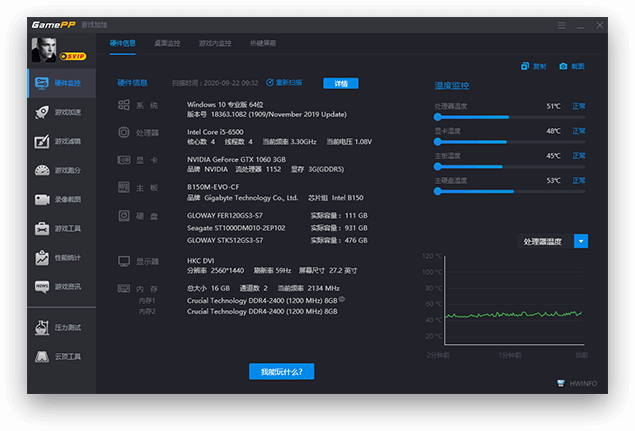This screenshot has width=635, height=431.
Task: Open 云顶工具 in the sidebar
Action: tap(43, 356)
